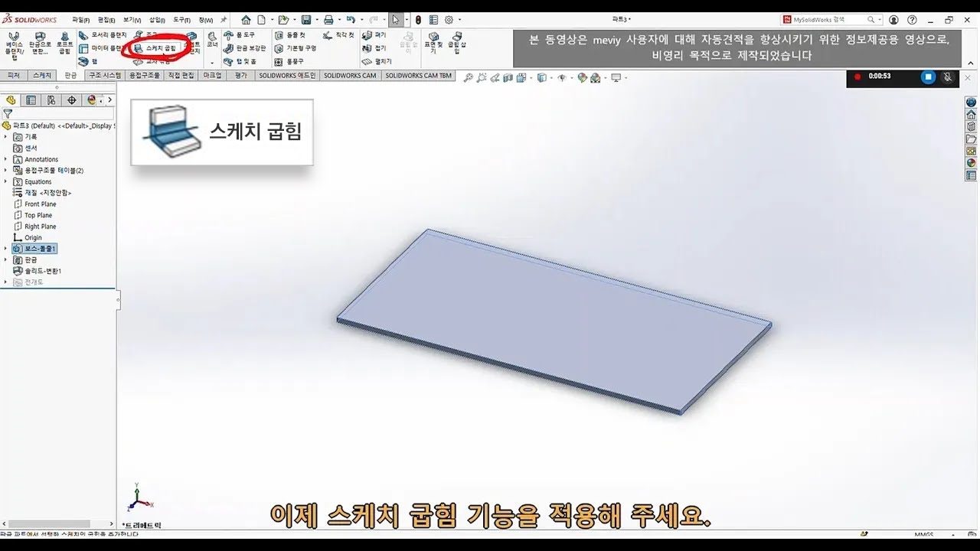
Task: Select the Fold (접기) tool
Action: (x=375, y=48)
